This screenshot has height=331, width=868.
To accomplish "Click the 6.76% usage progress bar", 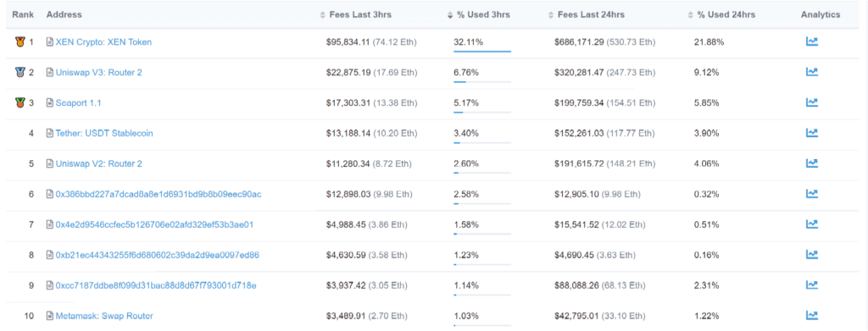I will [x=482, y=82].
